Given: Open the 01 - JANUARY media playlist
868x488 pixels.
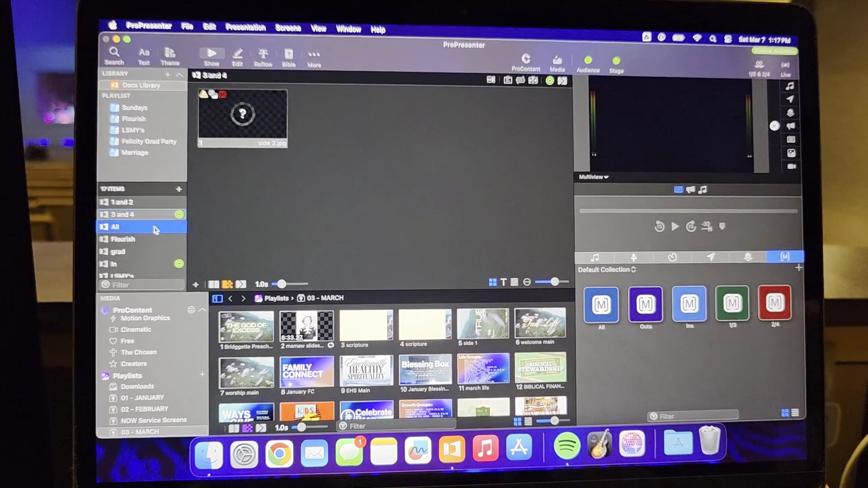Looking at the screenshot, I should pos(142,398).
